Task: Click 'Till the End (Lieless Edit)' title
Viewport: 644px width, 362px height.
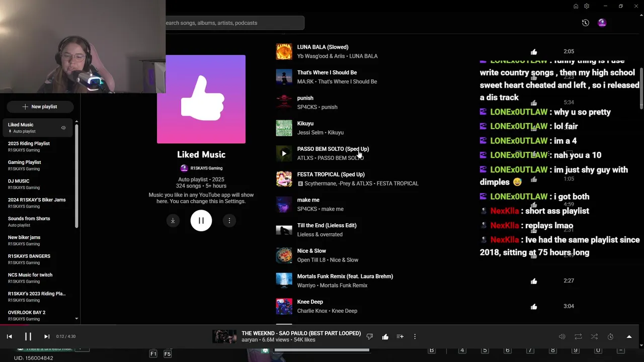Action: [327, 225]
